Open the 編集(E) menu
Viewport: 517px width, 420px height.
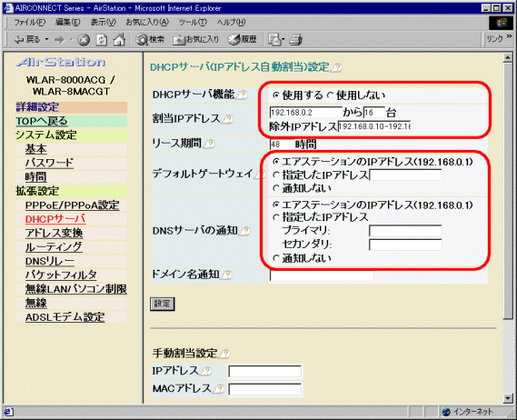[67, 22]
